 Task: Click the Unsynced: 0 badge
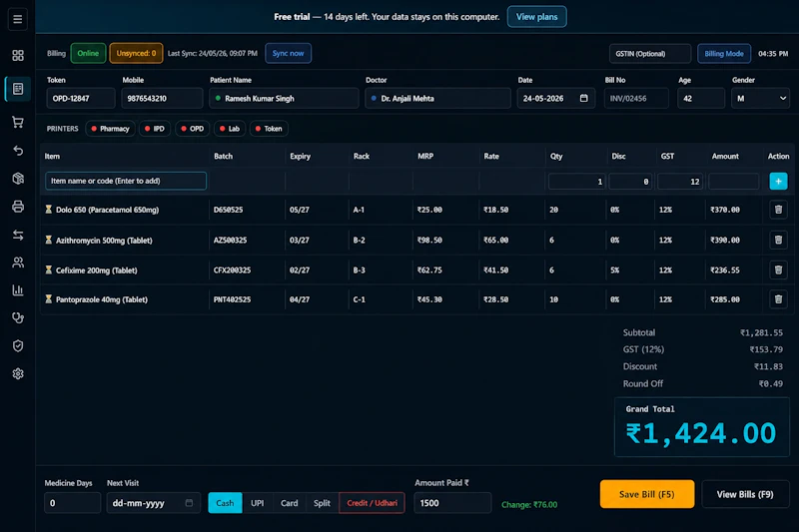point(136,54)
